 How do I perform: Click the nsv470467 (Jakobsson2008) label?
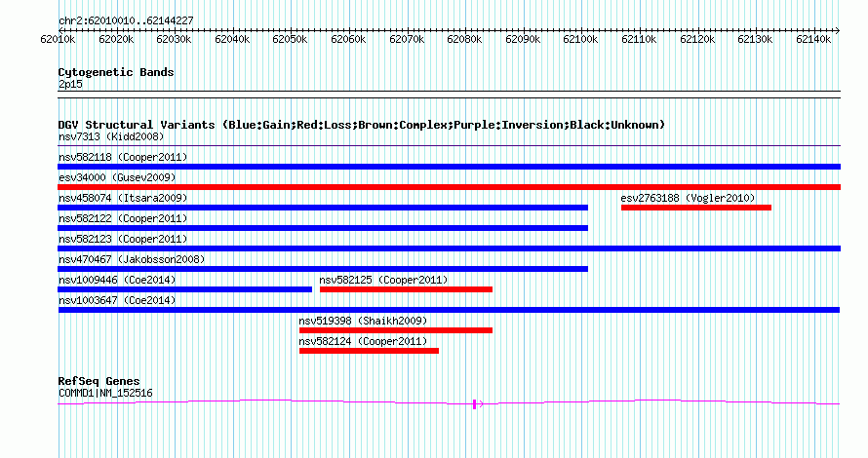coord(132,259)
